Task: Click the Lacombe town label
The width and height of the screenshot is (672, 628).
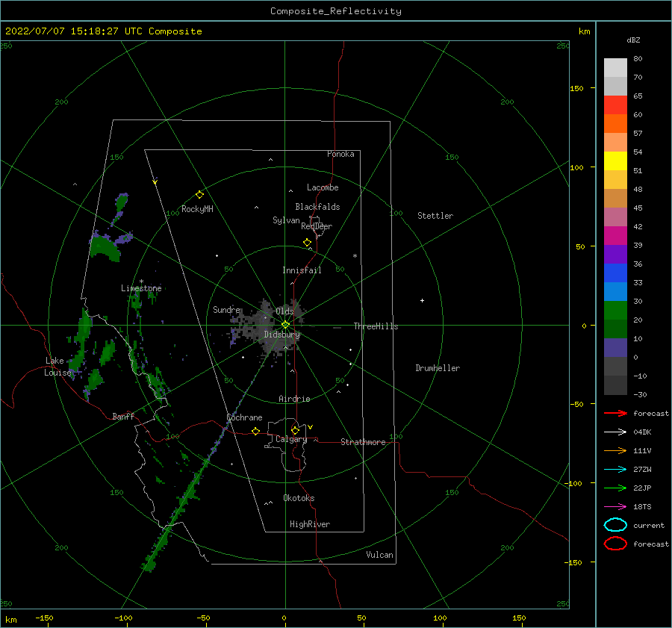Action: tap(323, 187)
